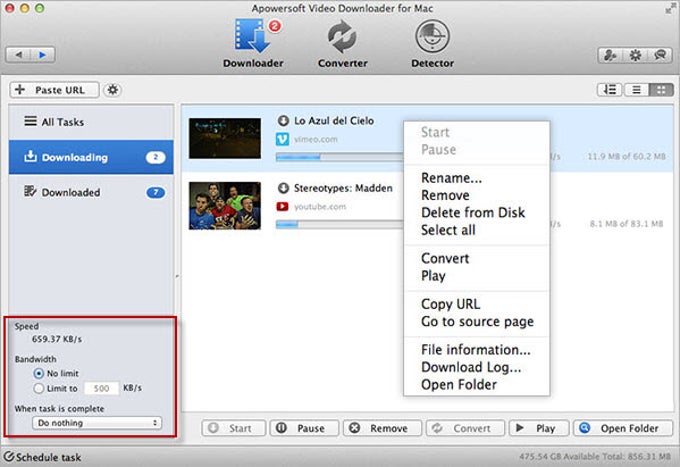
Task: Click the Lo Azul del Cielo thumbnail
Action: [x=225, y=138]
